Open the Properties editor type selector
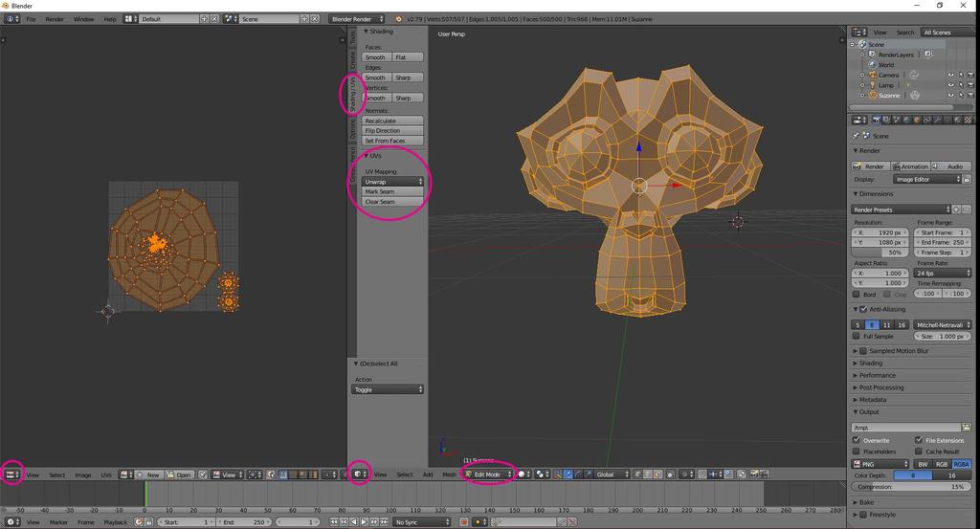The image size is (980, 529). (x=860, y=120)
